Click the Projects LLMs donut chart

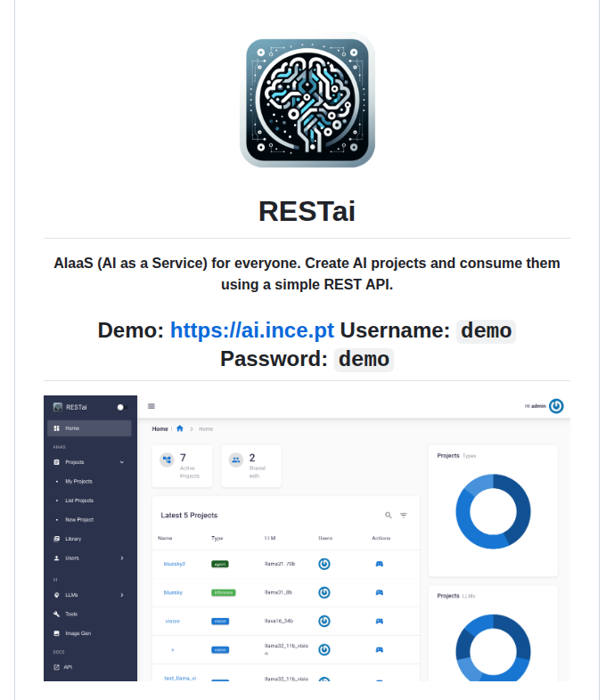tap(494, 647)
